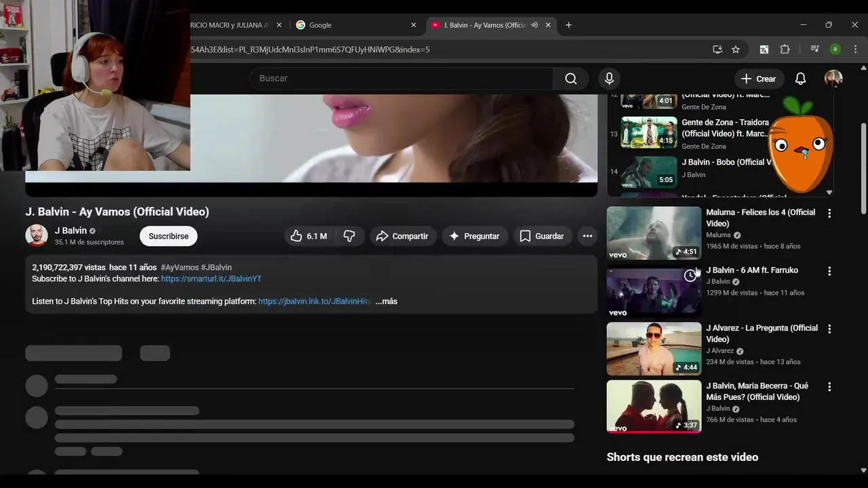Save video with Guardar button
This screenshot has width=868, height=488.
[541, 236]
